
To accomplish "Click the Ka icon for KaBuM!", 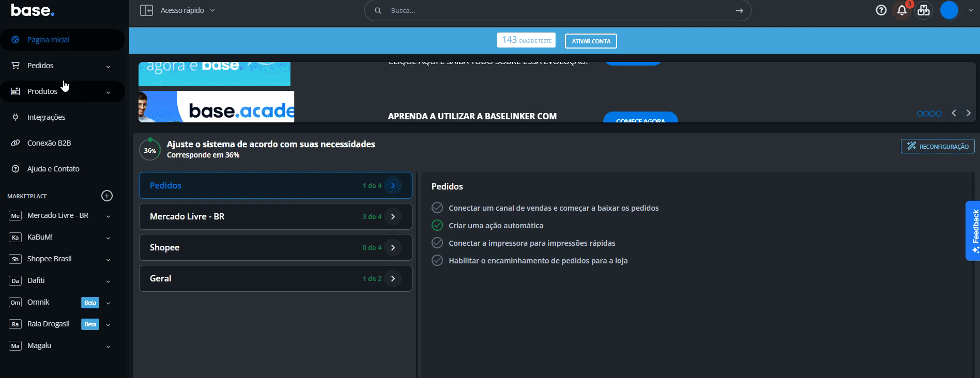I will tap(16, 238).
